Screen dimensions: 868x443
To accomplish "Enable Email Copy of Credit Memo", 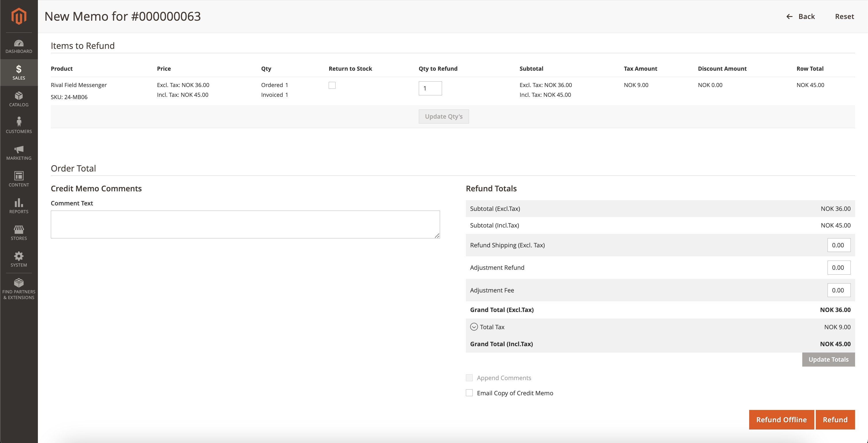I will [x=469, y=393].
